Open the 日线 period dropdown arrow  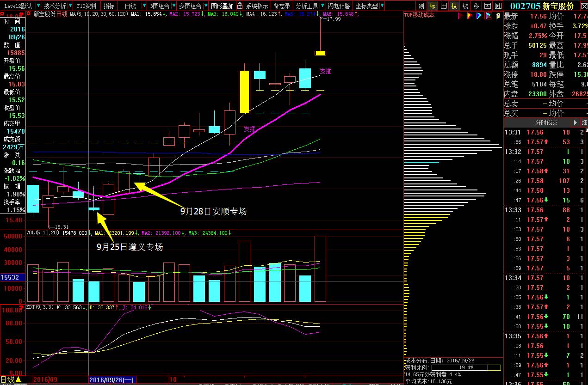click(x=144, y=6)
